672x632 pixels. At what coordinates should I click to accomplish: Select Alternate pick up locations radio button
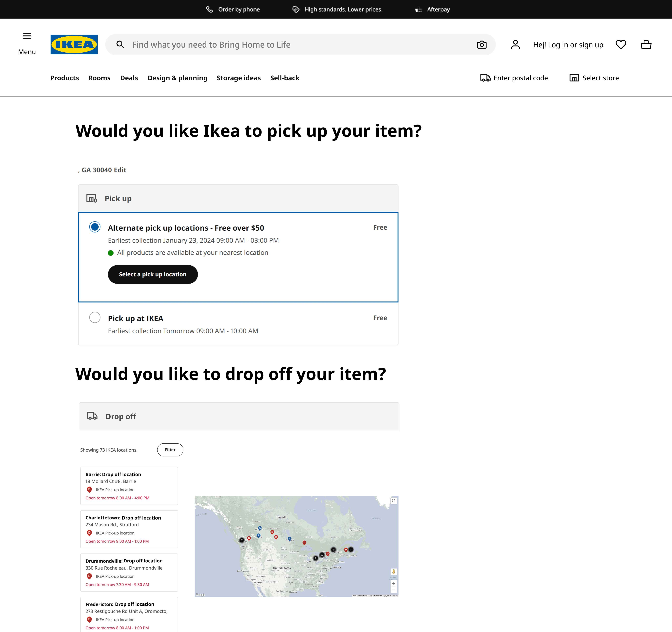pyautogui.click(x=95, y=227)
